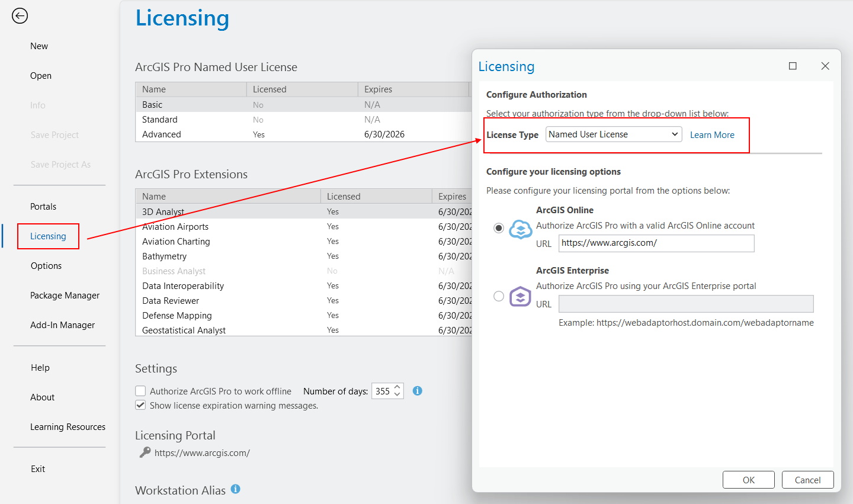Select Open in the sidebar
This screenshot has height=504, width=853.
pyautogui.click(x=41, y=76)
